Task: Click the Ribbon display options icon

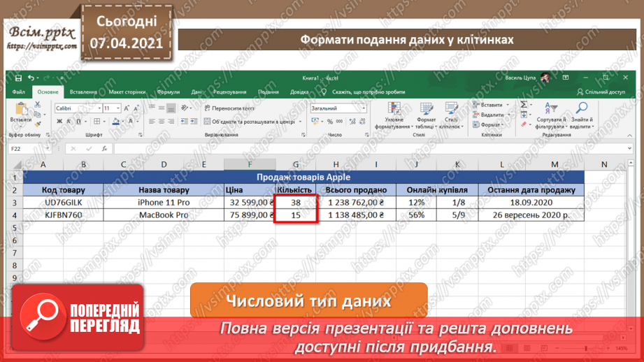Action: 566,78
